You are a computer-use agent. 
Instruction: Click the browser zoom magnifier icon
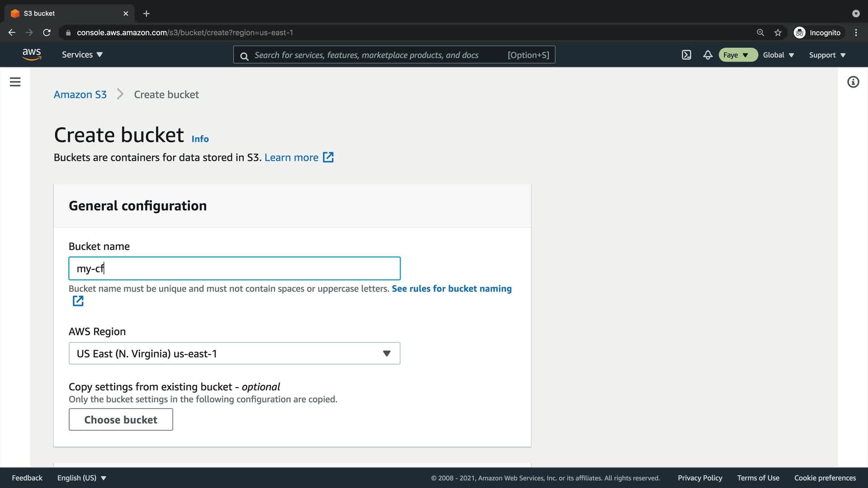click(760, 33)
